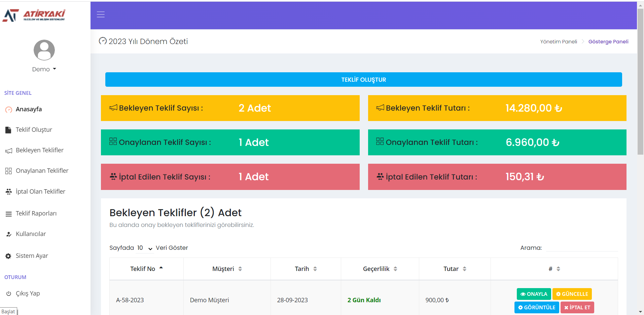This screenshot has height=315, width=644.
Task: Sort by the Müşteri column
Action: point(227,269)
